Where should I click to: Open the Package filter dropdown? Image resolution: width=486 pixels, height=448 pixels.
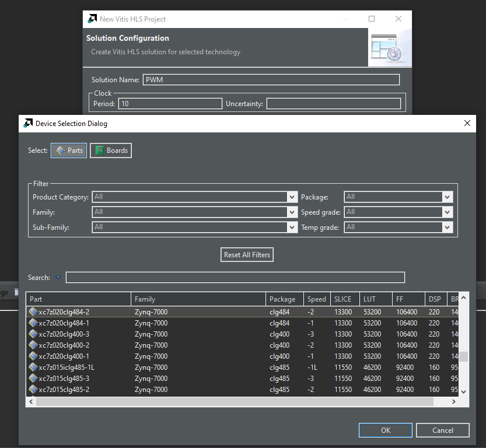pyautogui.click(x=398, y=197)
